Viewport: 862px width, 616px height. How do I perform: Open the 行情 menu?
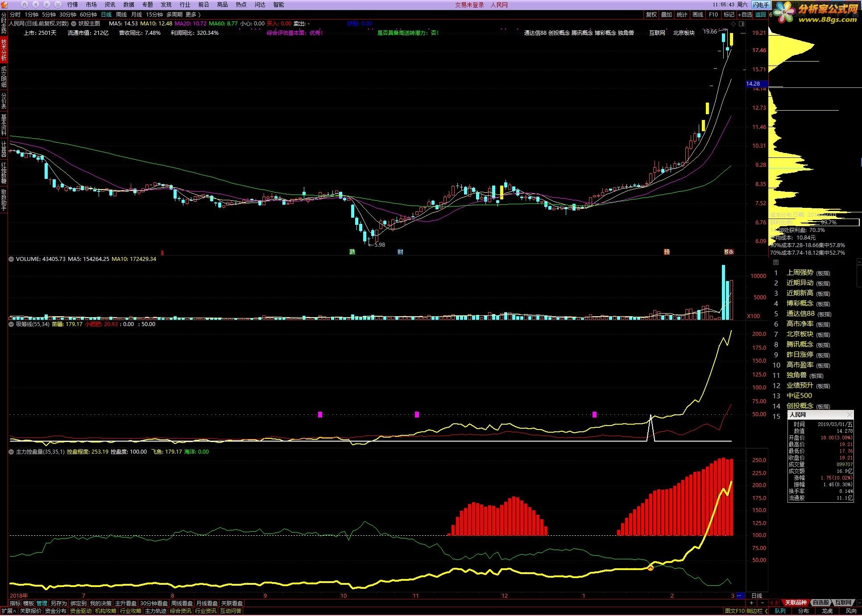click(x=72, y=4)
